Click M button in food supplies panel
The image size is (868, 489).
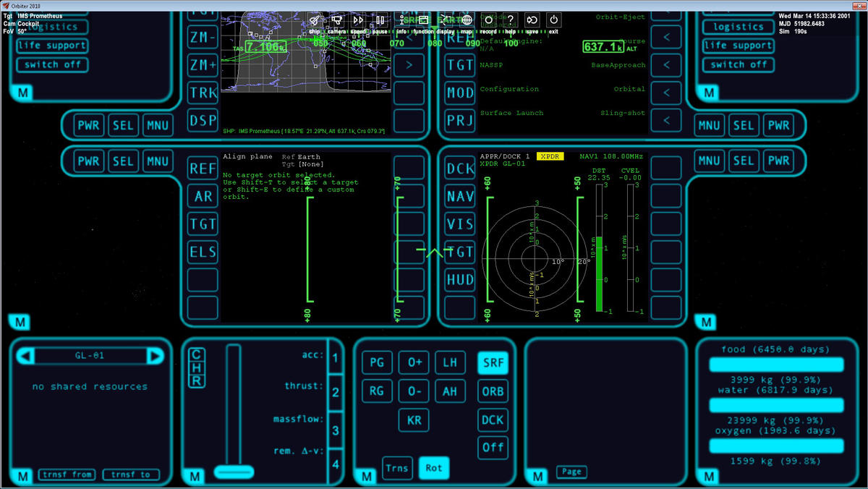coord(707,477)
